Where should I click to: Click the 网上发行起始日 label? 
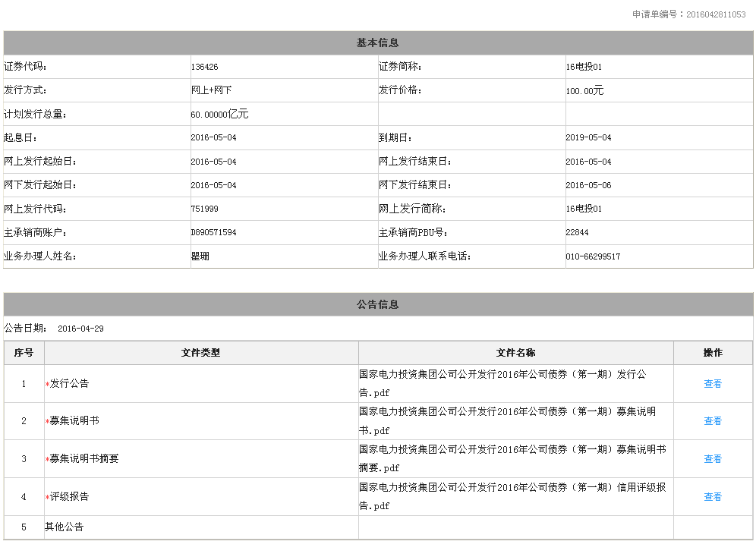pyautogui.click(x=39, y=162)
